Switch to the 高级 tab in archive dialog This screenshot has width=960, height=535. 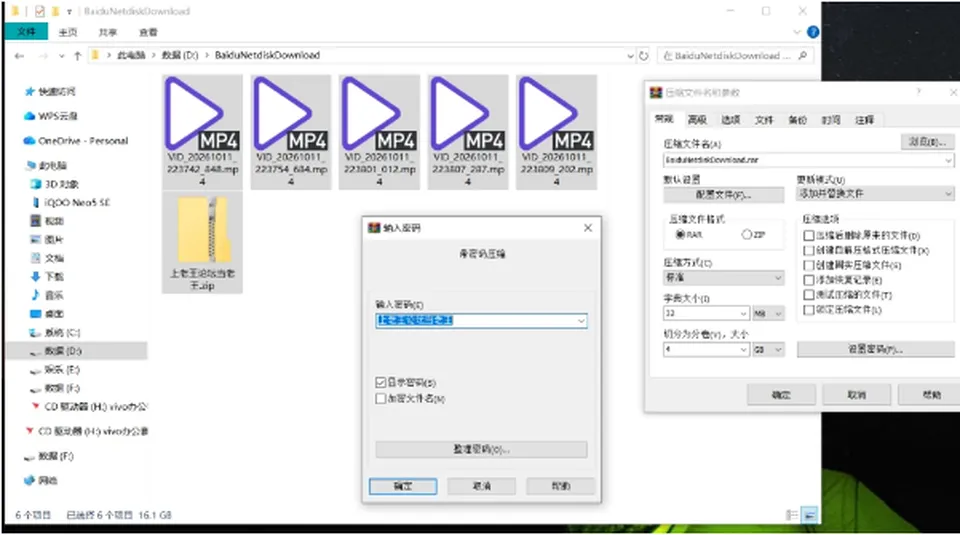pos(697,120)
